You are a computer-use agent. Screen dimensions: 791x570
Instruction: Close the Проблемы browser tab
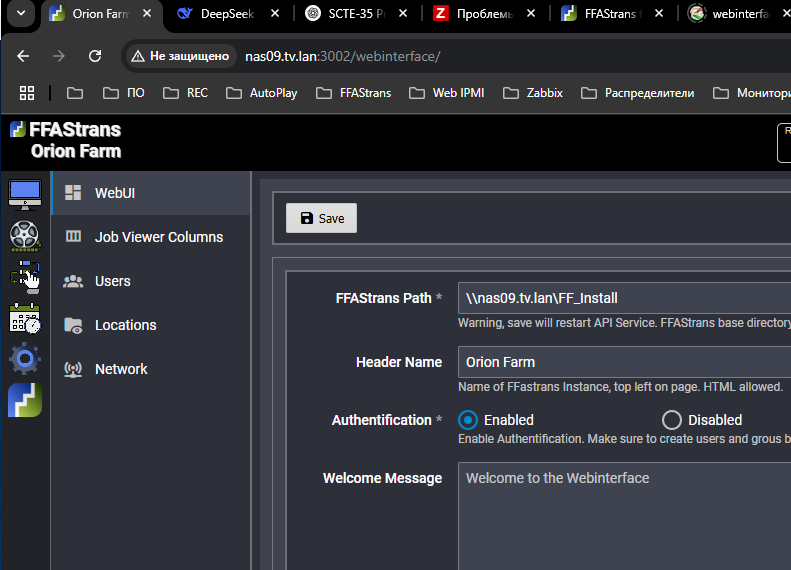coord(531,14)
